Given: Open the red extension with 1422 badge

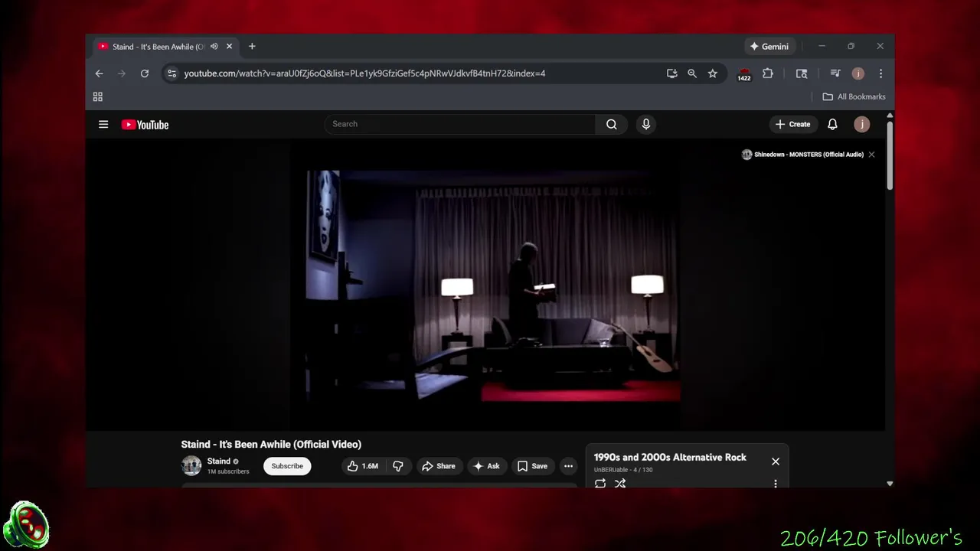Looking at the screenshot, I should [x=744, y=74].
